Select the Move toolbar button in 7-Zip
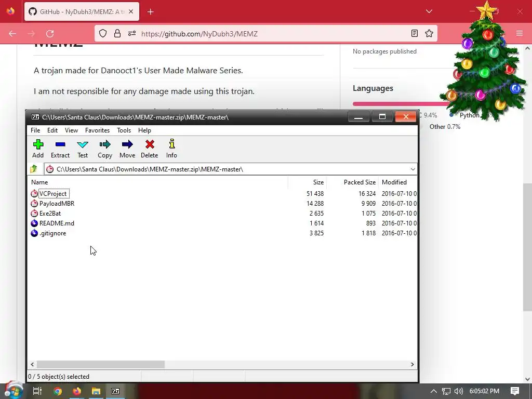532x399 pixels. point(127,149)
